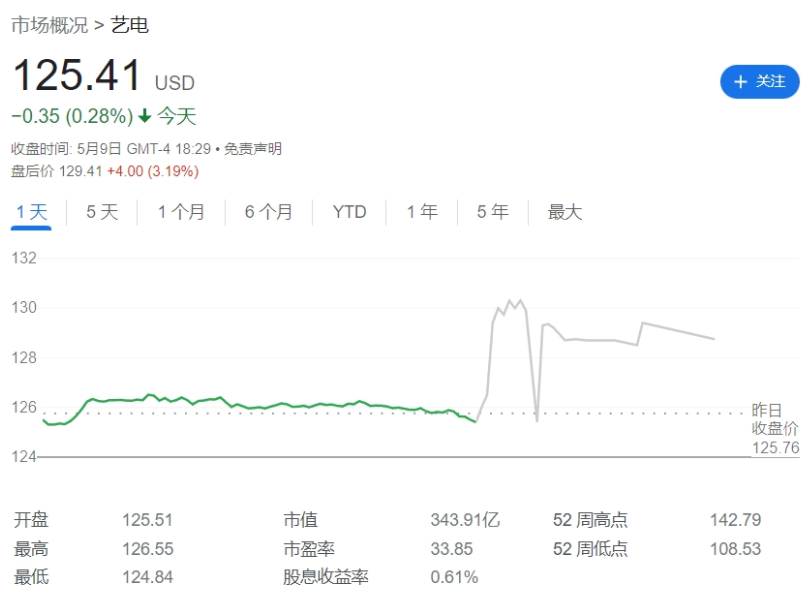Click the 52-week low 108.53
This screenshot has width=809, height=604.
pos(735,549)
